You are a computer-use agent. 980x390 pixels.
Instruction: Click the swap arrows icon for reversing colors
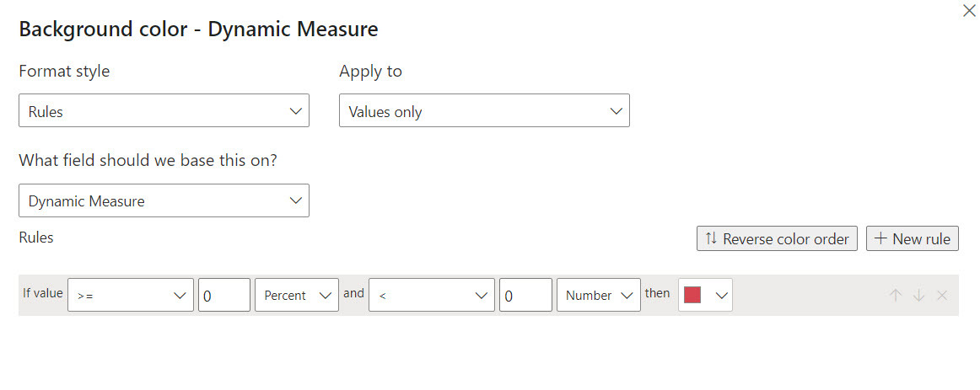(x=711, y=238)
